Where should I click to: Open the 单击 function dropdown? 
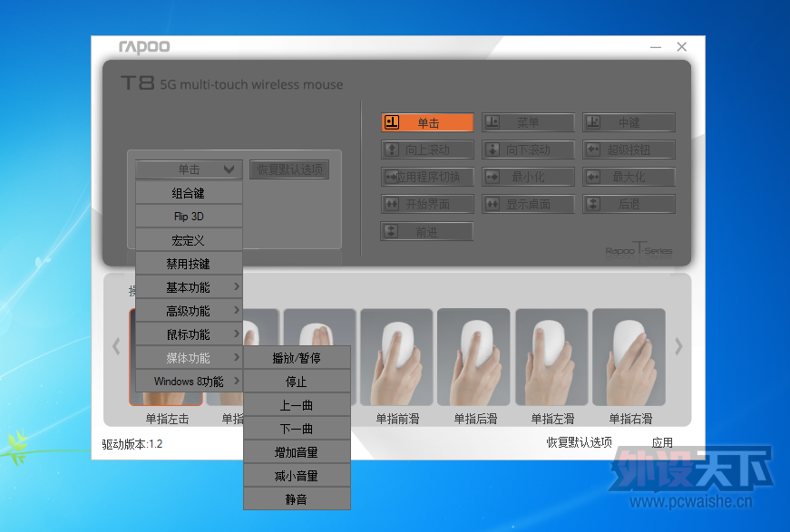tap(189, 169)
